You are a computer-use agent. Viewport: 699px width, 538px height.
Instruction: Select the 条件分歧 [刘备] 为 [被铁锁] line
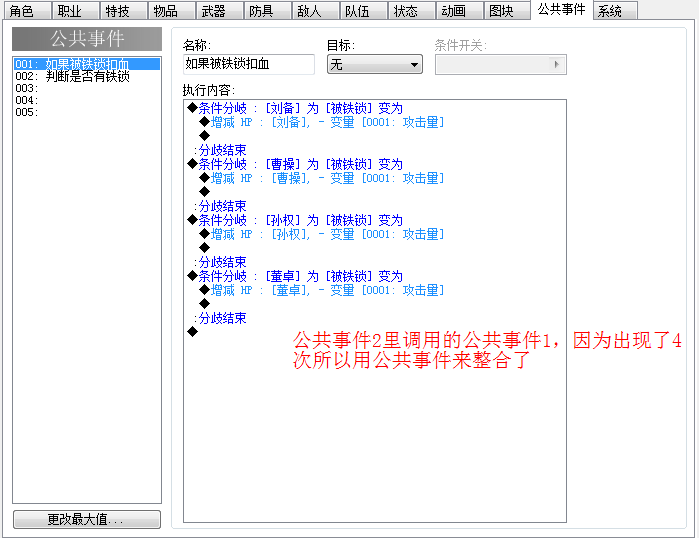pyautogui.click(x=295, y=108)
